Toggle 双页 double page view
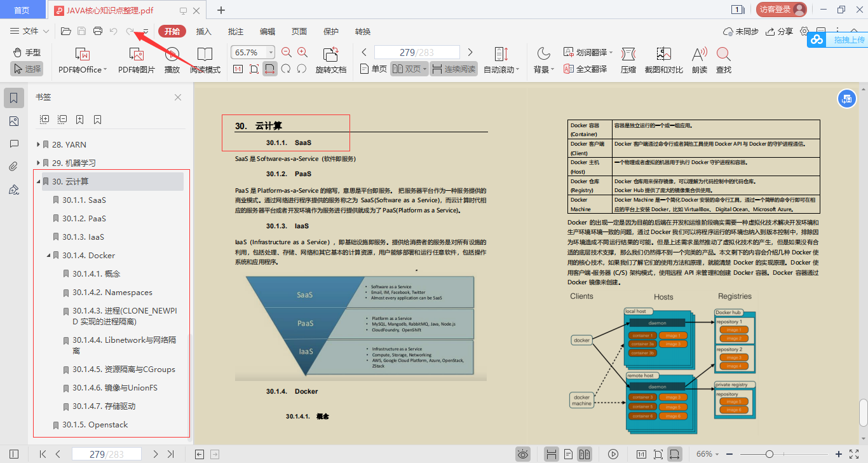 point(409,69)
